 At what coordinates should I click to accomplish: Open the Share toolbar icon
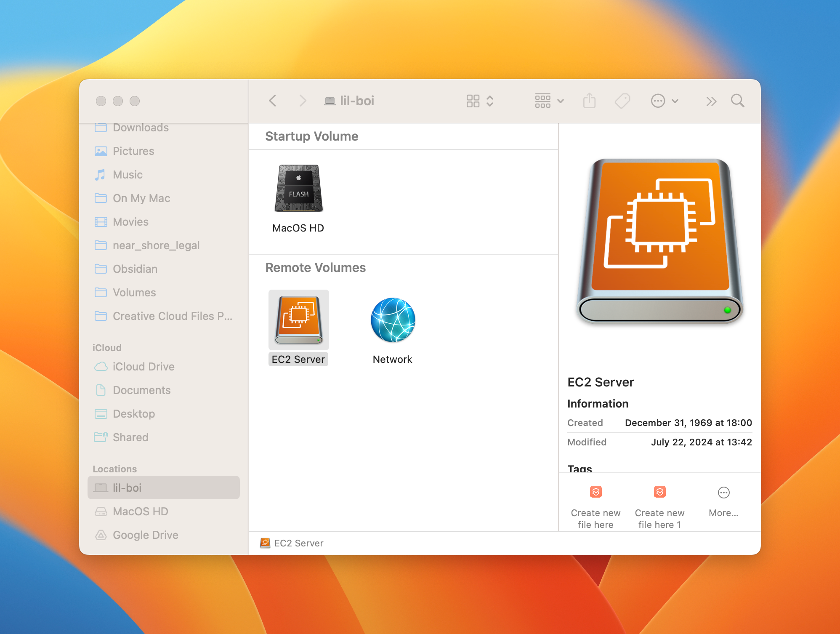[589, 101]
